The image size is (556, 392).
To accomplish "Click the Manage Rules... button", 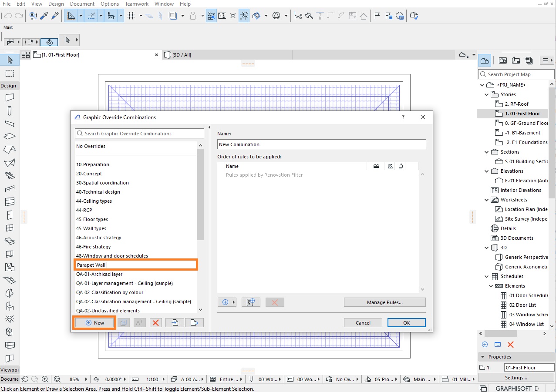I will pos(385,302).
